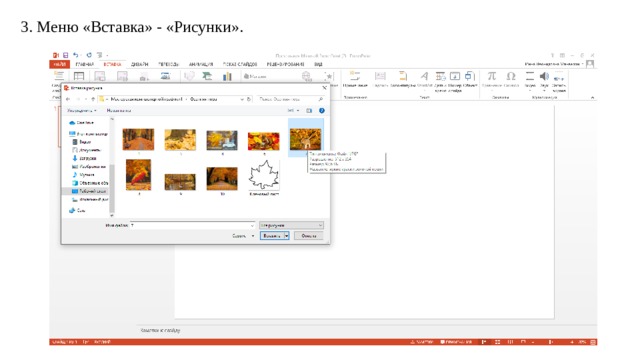
Task: Select Сеть in the navigation pane
Action: click(x=78, y=211)
